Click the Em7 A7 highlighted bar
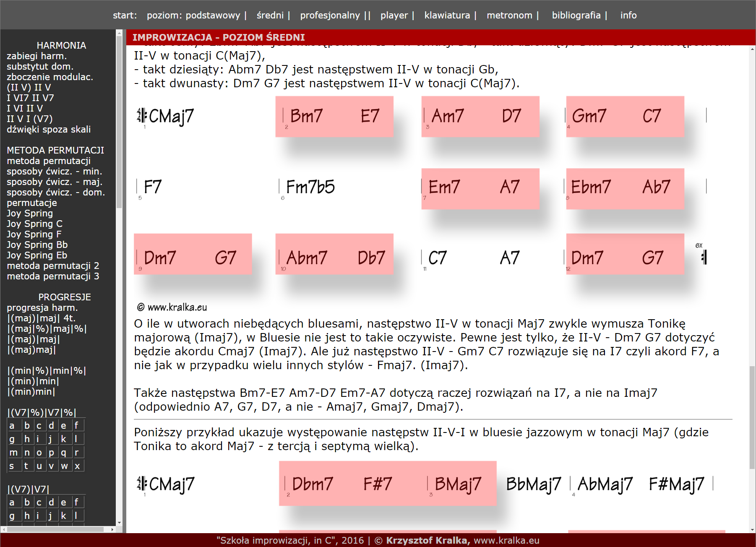Image resolution: width=756 pixels, height=547 pixels. [480, 189]
